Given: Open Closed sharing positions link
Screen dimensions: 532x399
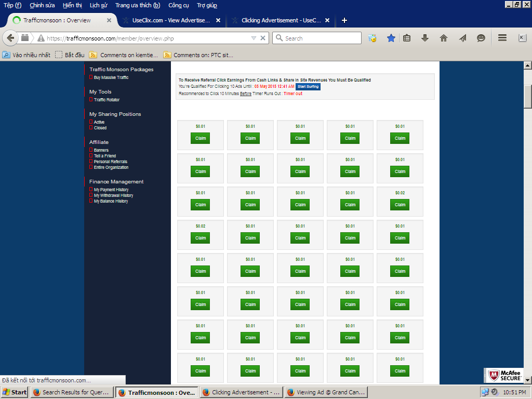Looking at the screenshot, I should 100,128.
